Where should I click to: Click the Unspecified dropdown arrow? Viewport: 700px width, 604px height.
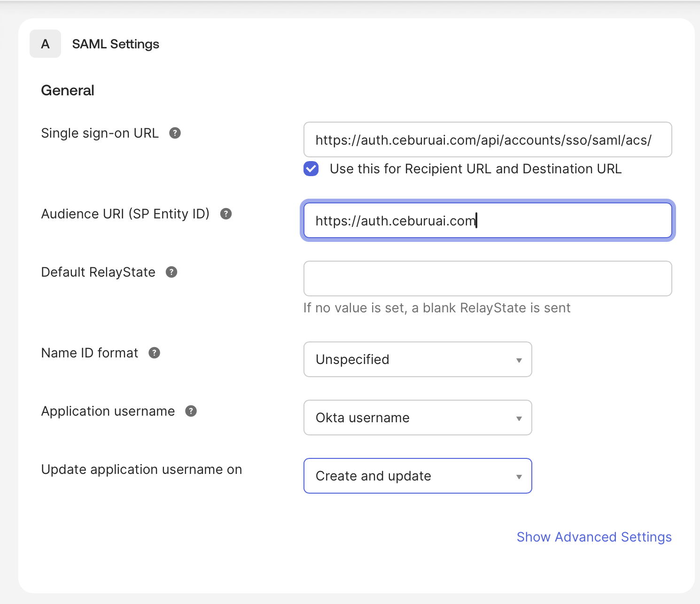(519, 360)
